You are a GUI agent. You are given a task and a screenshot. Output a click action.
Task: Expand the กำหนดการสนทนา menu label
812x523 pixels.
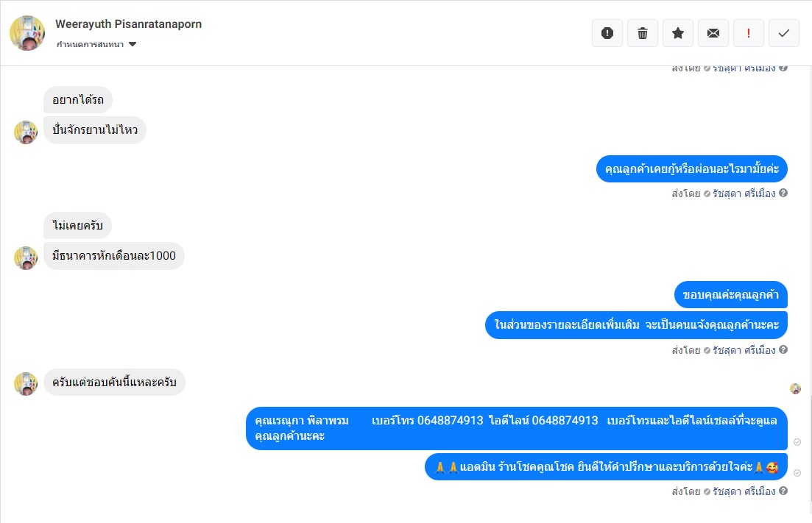90,44
